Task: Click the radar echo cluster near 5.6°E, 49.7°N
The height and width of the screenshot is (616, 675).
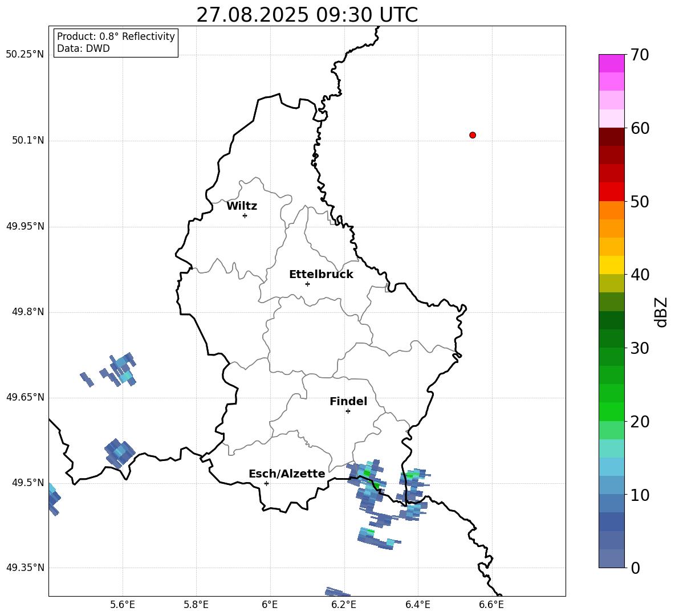Action: coord(119,370)
